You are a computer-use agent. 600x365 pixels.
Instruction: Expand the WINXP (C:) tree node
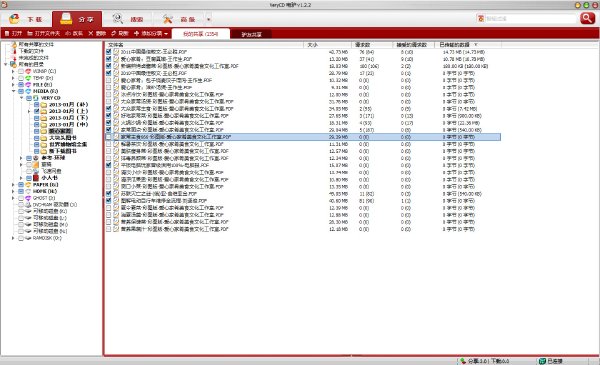coord(13,72)
